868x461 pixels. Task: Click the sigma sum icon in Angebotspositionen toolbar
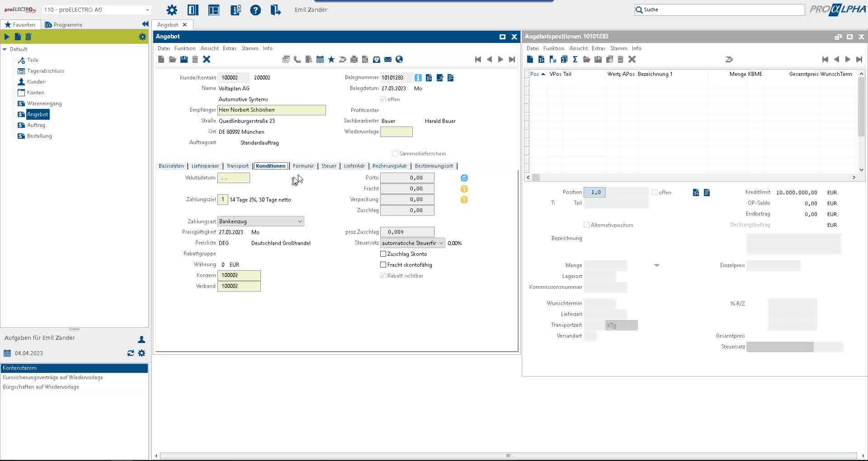pos(575,59)
